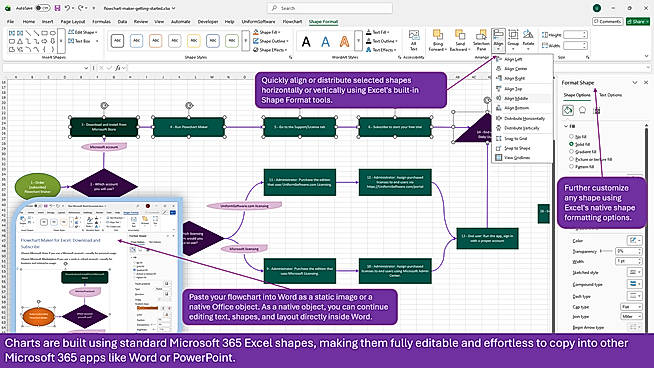This screenshot has height=368, width=654.
Task: Click the Align button in Arrange group
Action: tap(498, 40)
